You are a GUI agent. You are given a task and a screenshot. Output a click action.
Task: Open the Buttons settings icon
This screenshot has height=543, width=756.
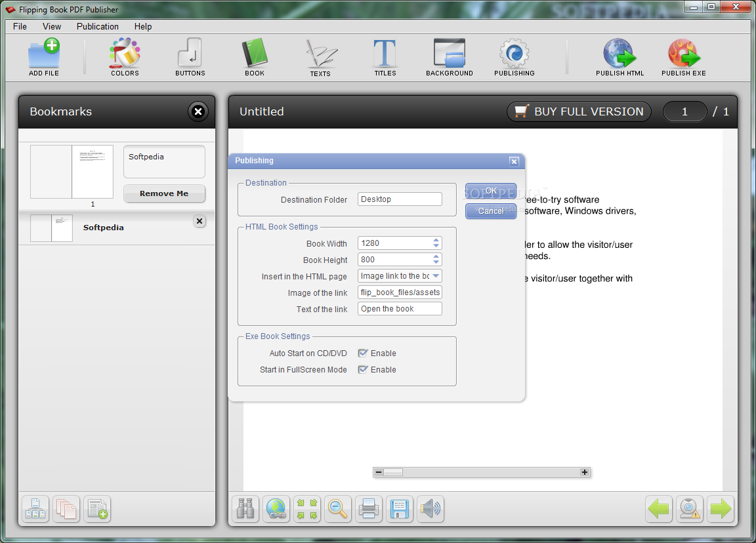coord(190,57)
